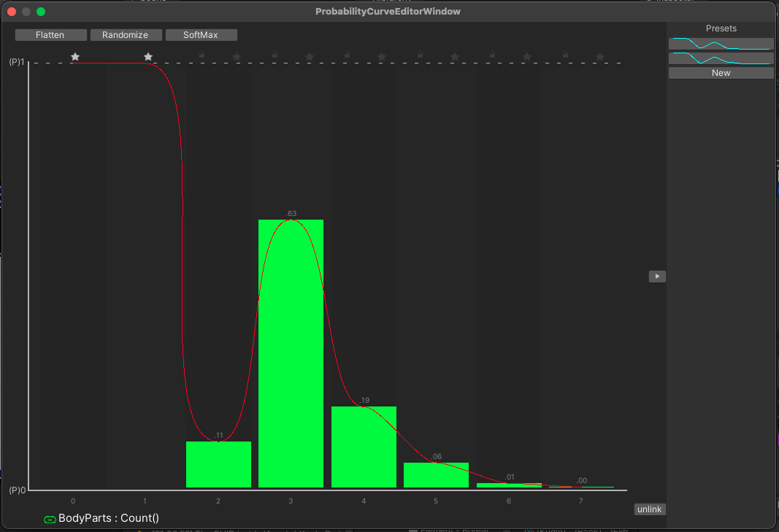Click the BodyParts : Count() label
This screenshot has height=532, width=779.
click(x=109, y=519)
